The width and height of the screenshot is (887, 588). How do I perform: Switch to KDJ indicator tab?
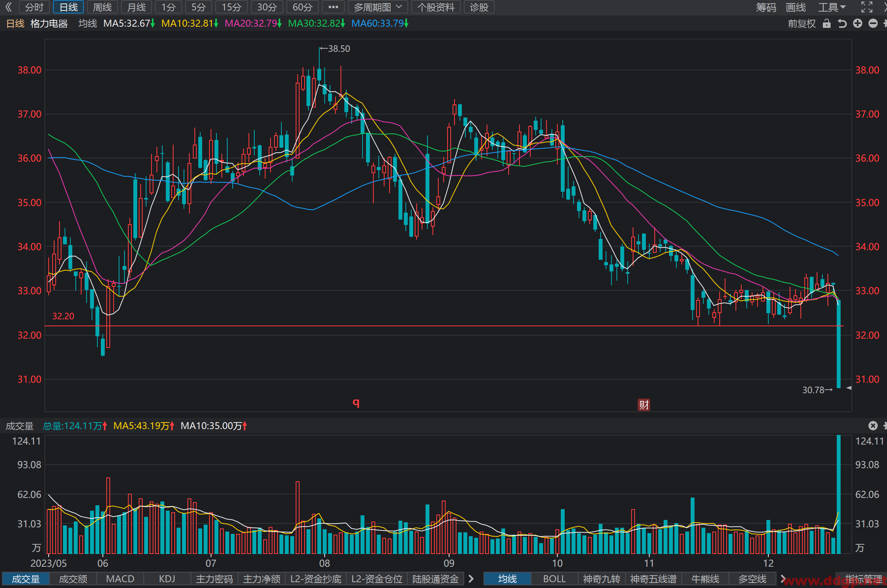click(x=167, y=579)
